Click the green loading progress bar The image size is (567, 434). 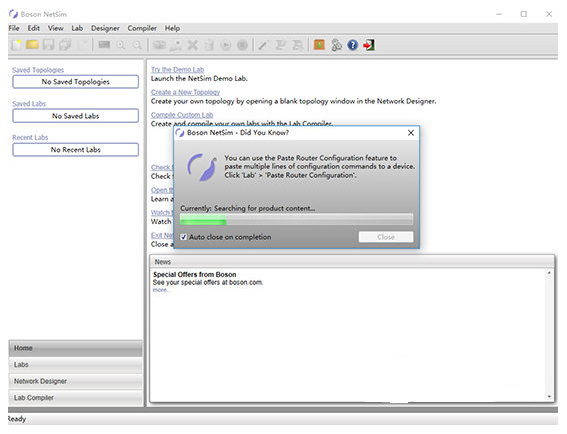point(297,220)
